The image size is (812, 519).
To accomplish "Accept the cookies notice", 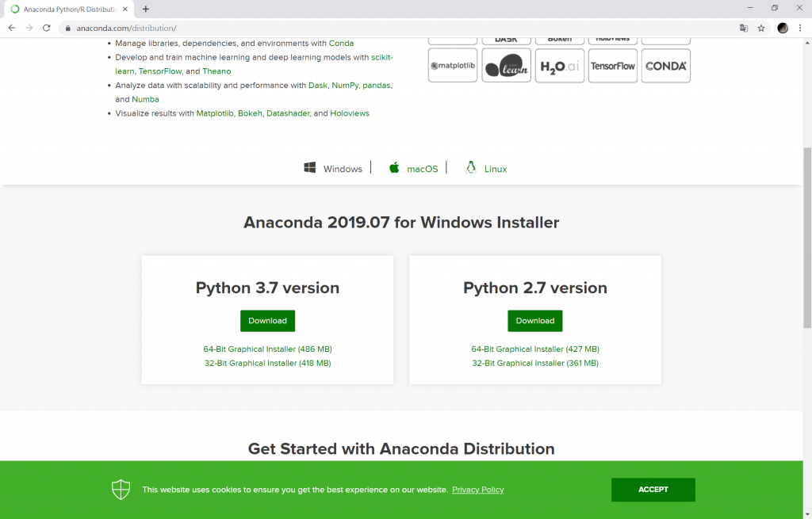I will pyautogui.click(x=653, y=490).
